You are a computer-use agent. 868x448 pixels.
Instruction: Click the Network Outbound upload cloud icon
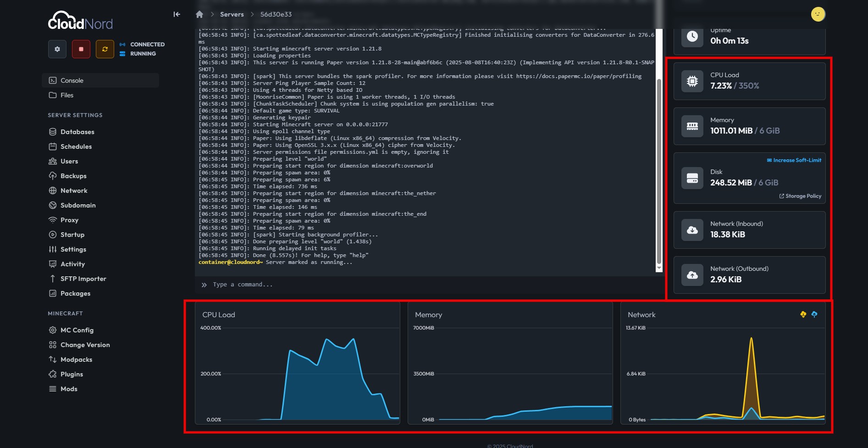(x=692, y=275)
